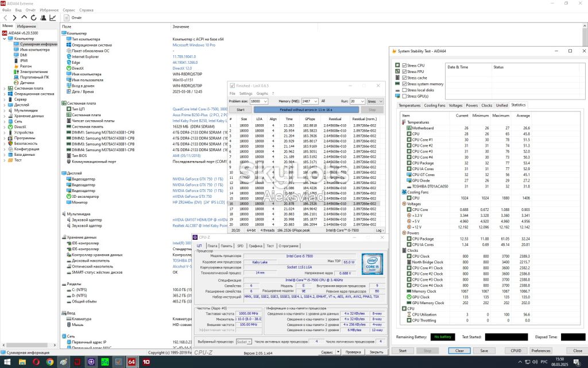This screenshot has width=588, height=368.
Task: Open the Отчёт report toolbar button
Action: pos(73,18)
